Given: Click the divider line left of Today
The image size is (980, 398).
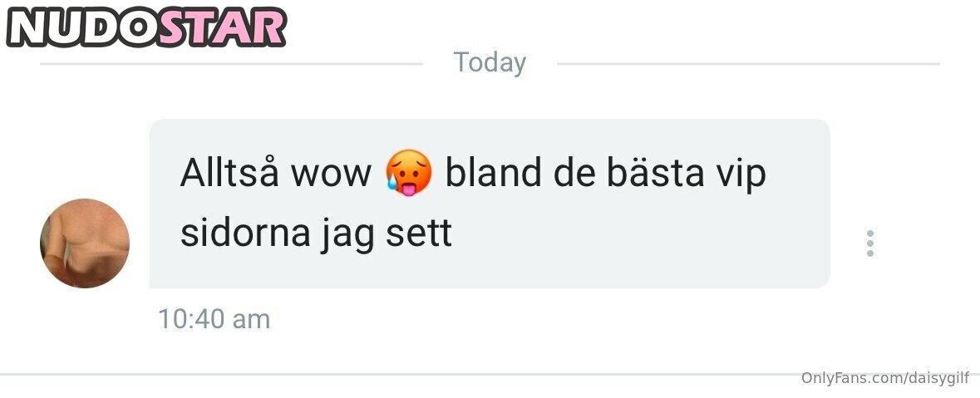Looking at the screenshot, I should 231,64.
